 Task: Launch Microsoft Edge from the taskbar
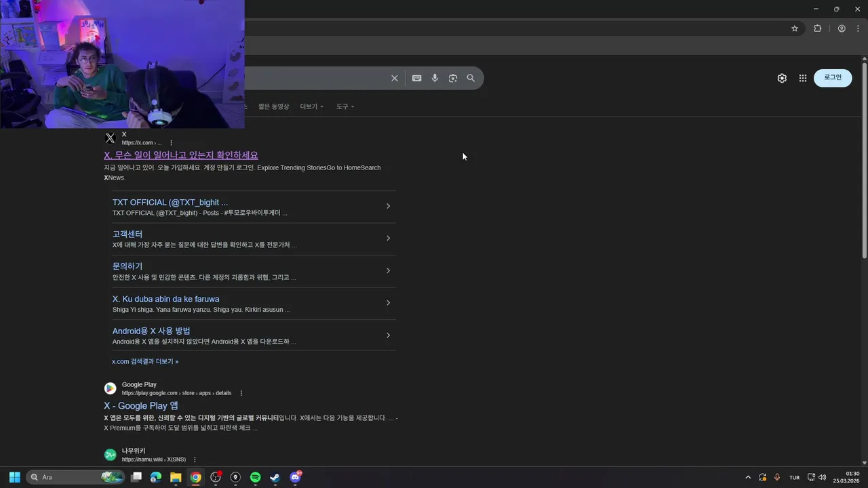click(x=156, y=477)
